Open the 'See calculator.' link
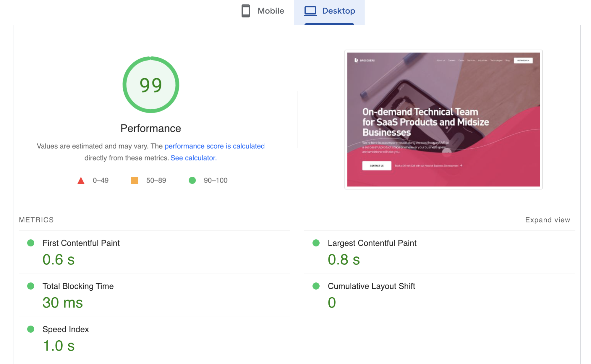Screen dimensions: 591x364 (194, 158)
